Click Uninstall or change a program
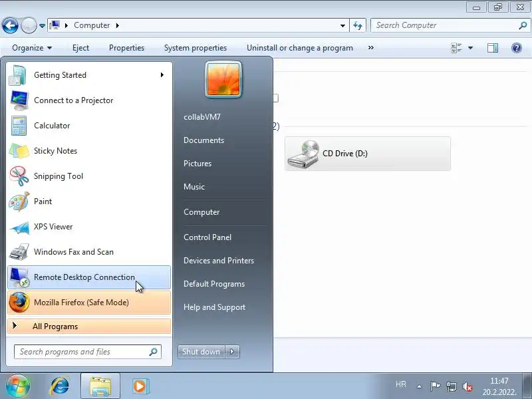The height and width of the screenshot is (399, 532). point(300,48)
